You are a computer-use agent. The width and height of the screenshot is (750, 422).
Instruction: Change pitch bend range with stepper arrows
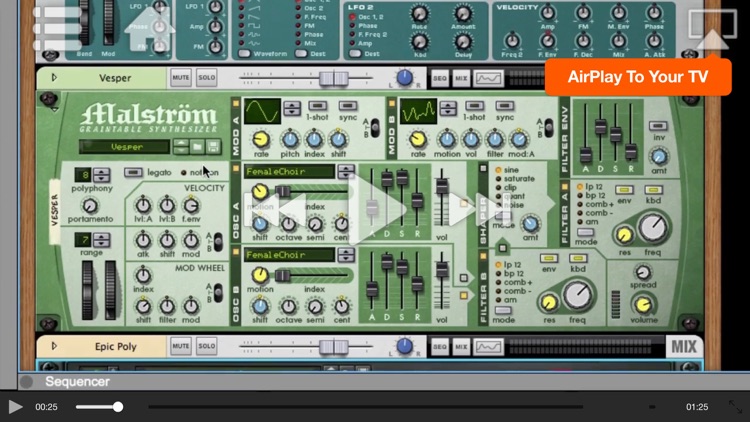(101, 240)
